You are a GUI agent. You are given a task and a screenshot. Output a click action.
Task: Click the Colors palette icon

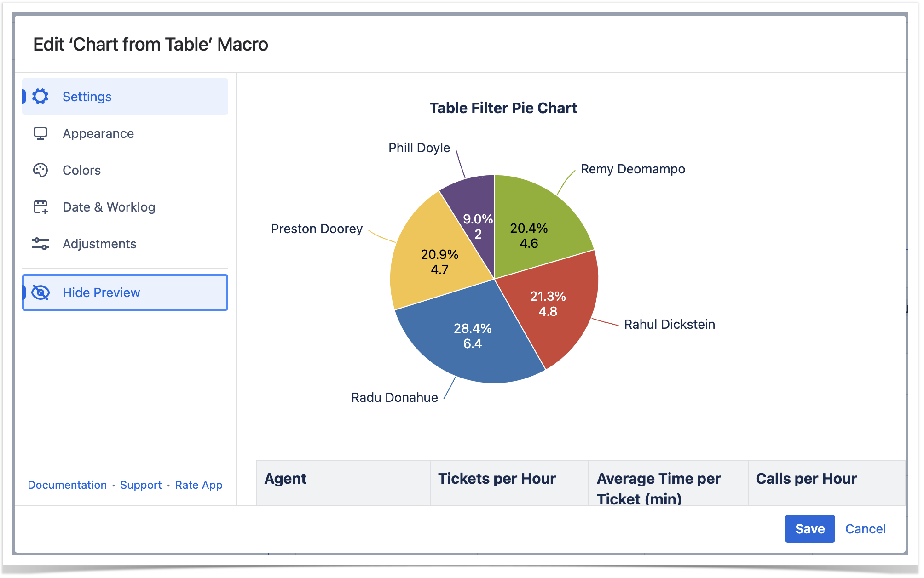click(x=40, y=170)
